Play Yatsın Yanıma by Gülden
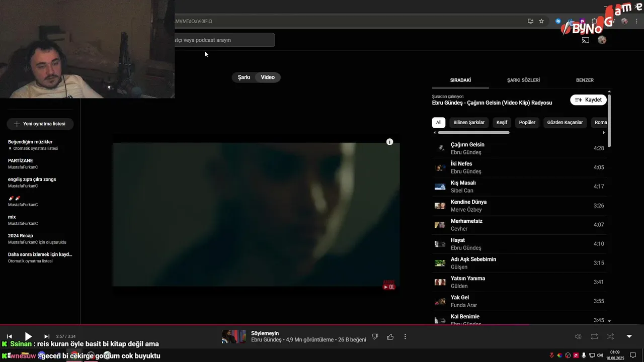This screenshot has height=362, width=644. (x=520, y=282)
